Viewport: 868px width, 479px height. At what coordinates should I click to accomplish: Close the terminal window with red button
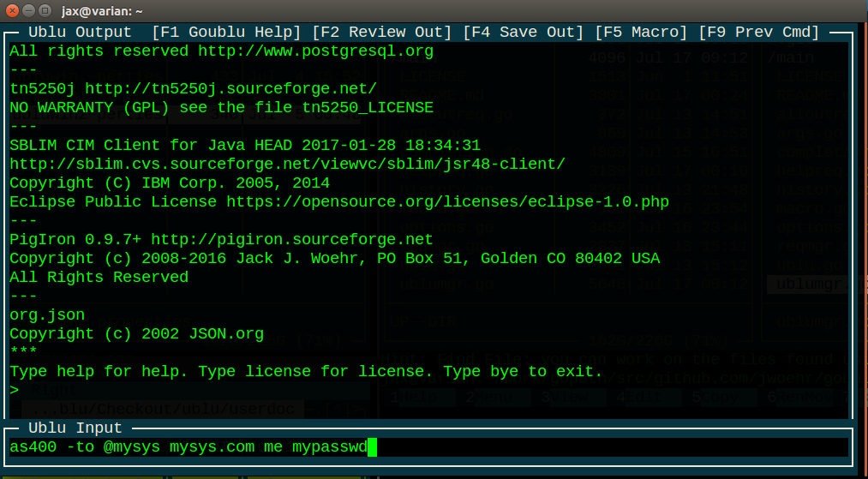point(12,9)
